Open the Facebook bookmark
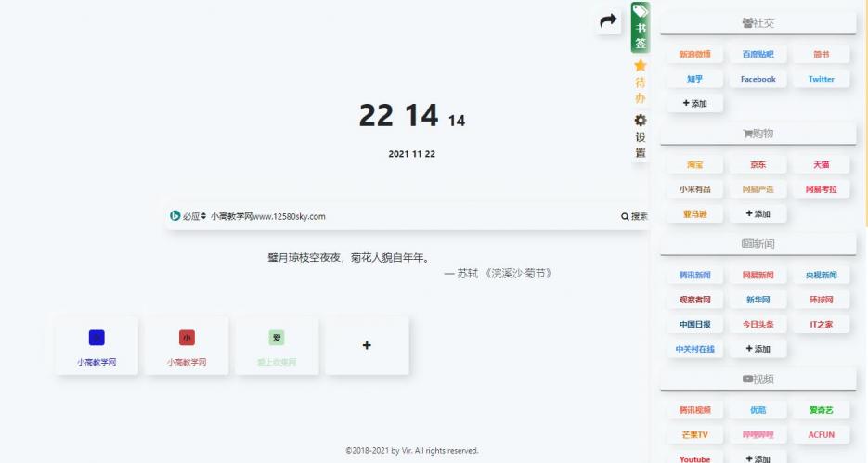Viewport: 868px width, 463px height. 758,79
